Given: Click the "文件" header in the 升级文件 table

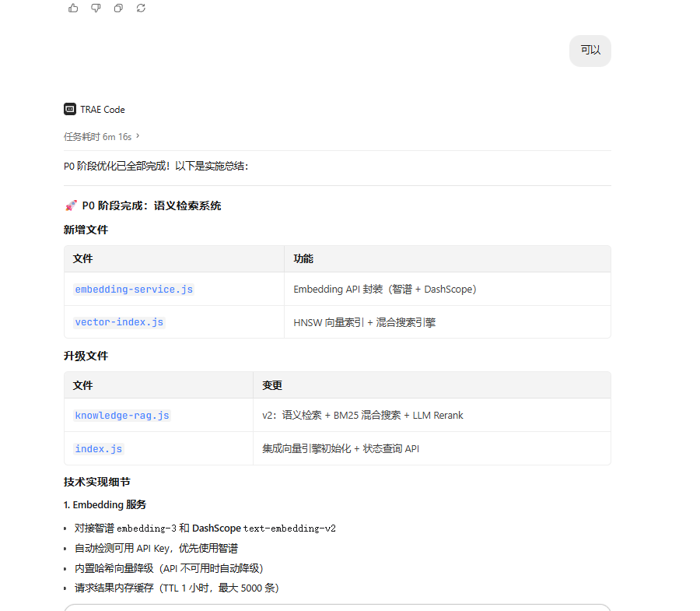Looking at the screenshot, I should click(83, 385).
